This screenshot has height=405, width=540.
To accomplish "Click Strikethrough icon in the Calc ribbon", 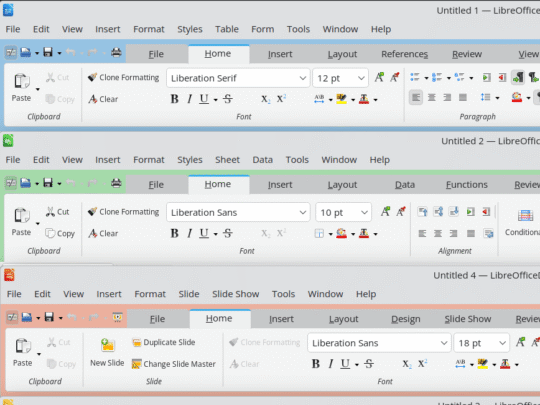I will 228,233.
